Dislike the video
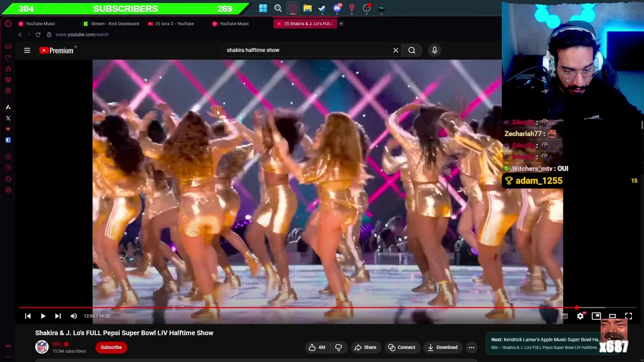The image size is (644, 362). 339,347
